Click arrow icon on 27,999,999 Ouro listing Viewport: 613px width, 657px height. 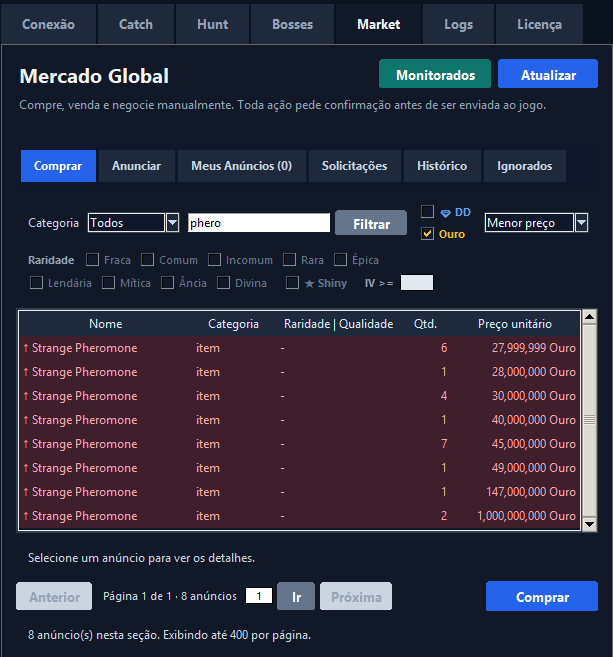tap(26, 348)
